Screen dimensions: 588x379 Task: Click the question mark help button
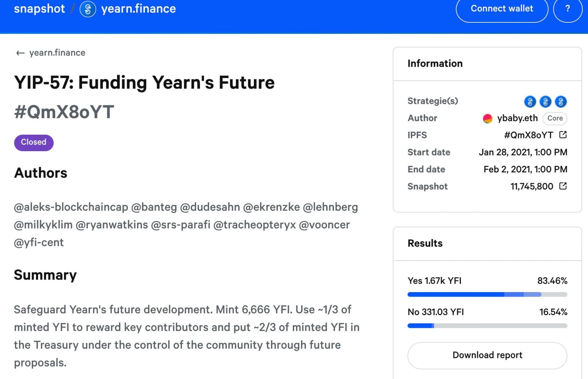click(x=567, y=9)
